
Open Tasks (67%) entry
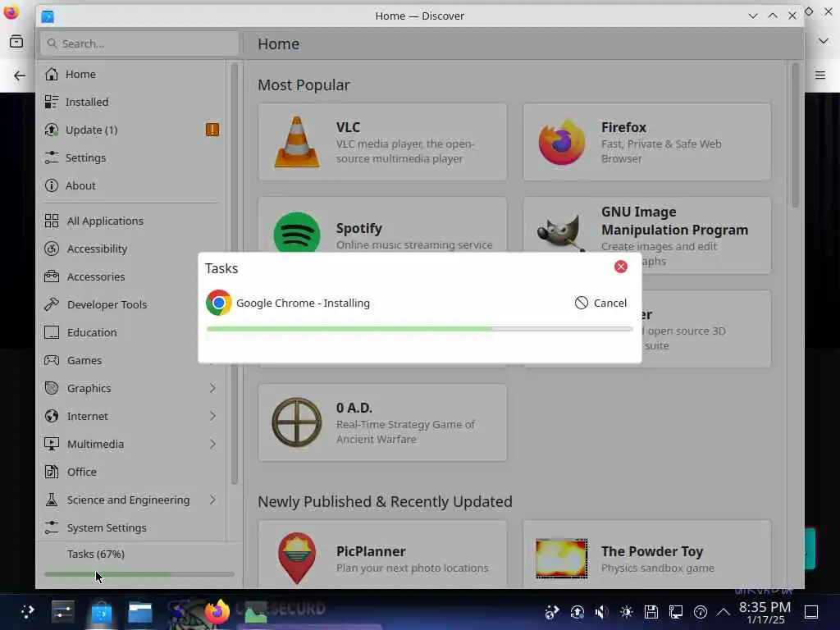[96, 554]
